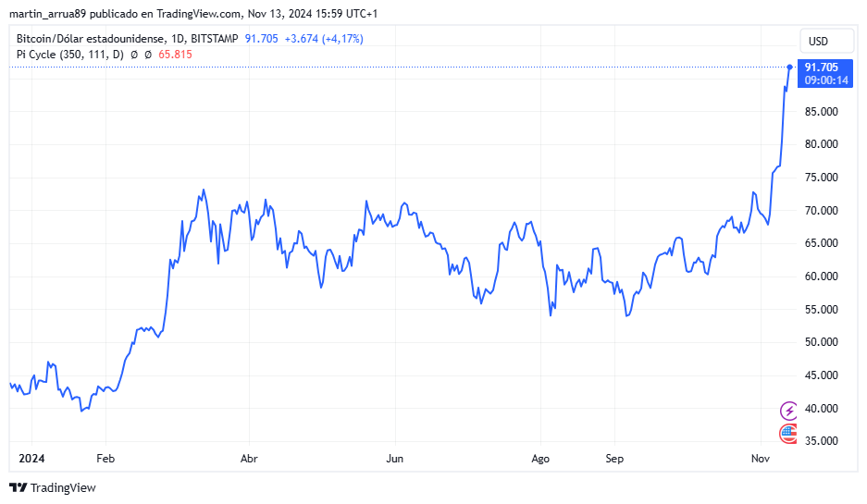
Task: Click the Abr label on the time axis
Action: tap(249, 459)
